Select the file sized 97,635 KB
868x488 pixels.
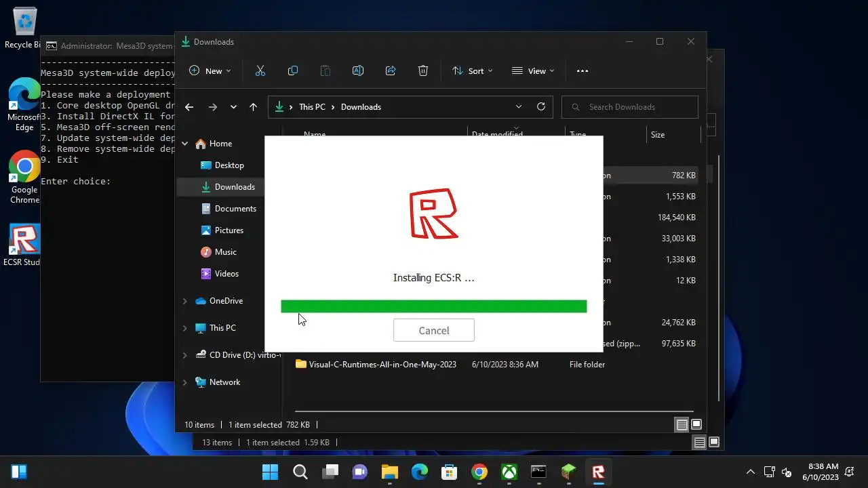tap(678, 344)
